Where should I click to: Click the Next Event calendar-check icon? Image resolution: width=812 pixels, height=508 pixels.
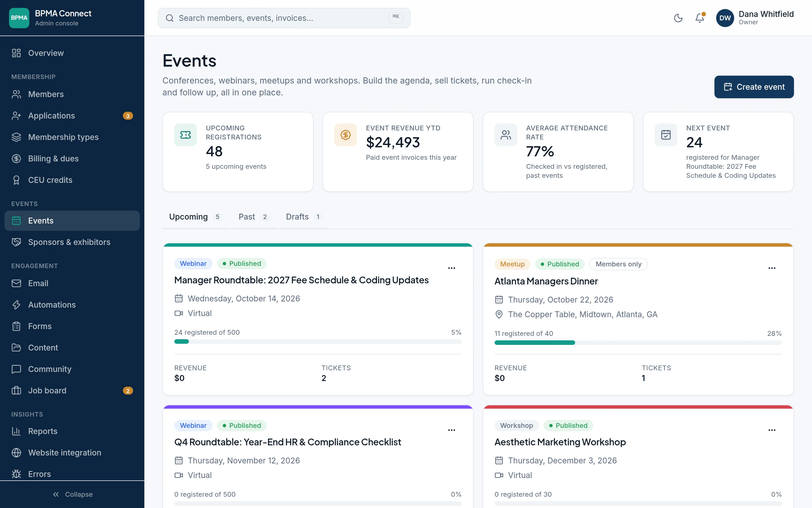[x=666, y=135]
